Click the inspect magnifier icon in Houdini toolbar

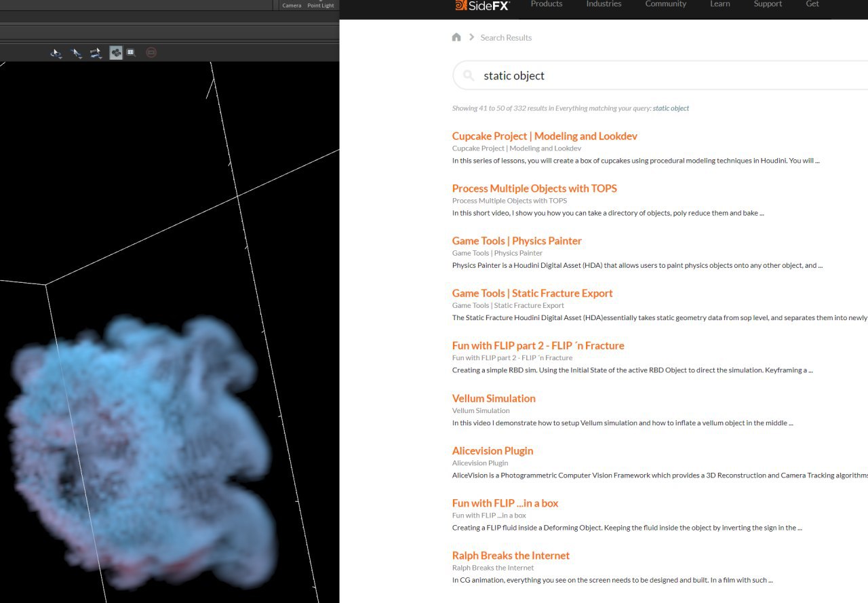pyautogui.click(x=131, y=52)
